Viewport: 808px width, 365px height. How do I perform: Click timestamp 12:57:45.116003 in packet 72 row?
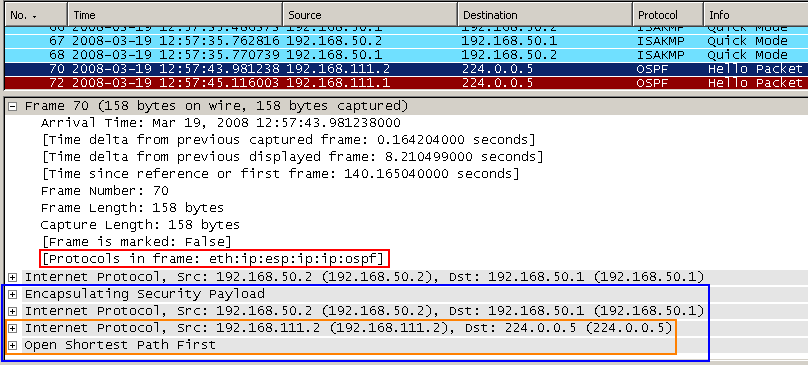(219, 83)
